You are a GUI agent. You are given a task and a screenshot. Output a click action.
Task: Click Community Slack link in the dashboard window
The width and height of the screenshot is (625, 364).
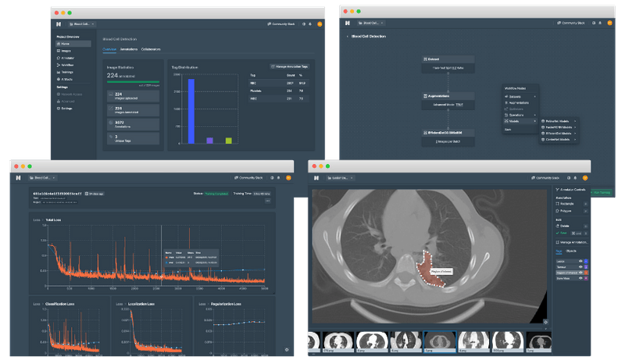click(x=281, y=24)
